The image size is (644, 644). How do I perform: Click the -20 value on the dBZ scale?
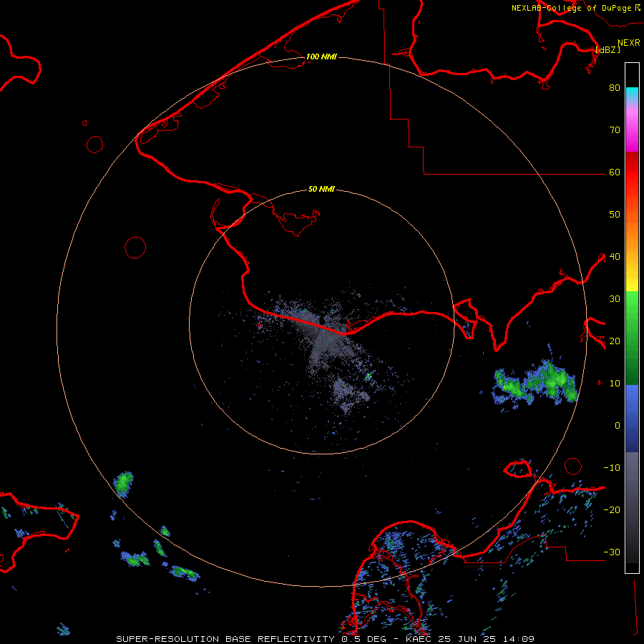pyautogui.click(x=612, y=509)
